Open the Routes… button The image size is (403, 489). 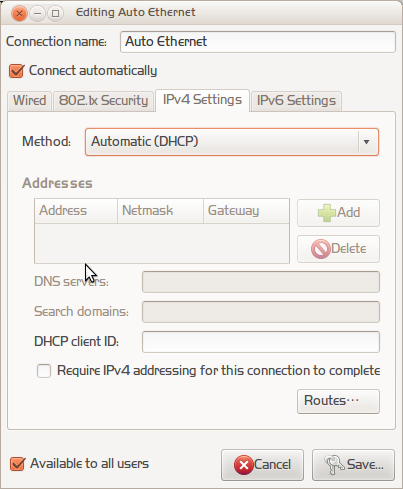pos(338,401)
